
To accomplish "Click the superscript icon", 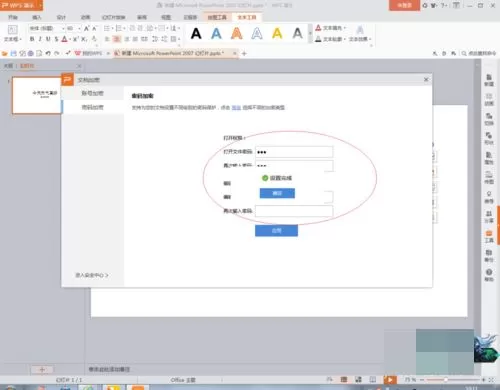I will coord(76,39).
